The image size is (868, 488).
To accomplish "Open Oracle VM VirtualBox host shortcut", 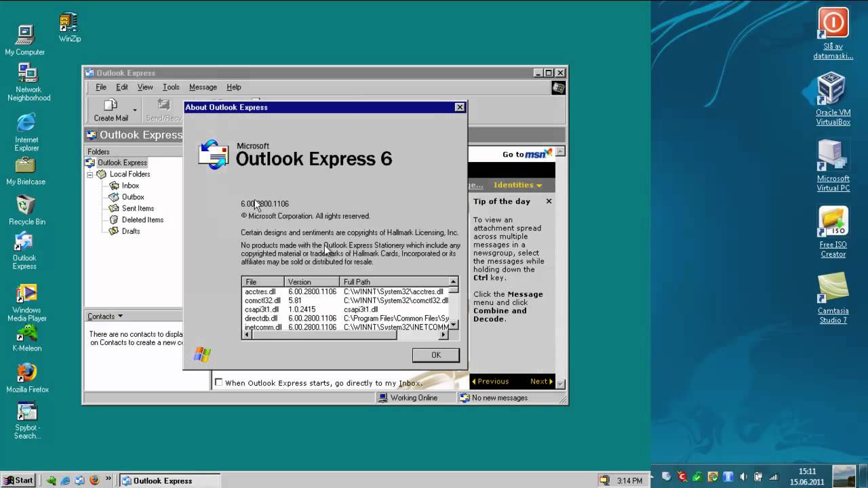I will pos(833,100).
